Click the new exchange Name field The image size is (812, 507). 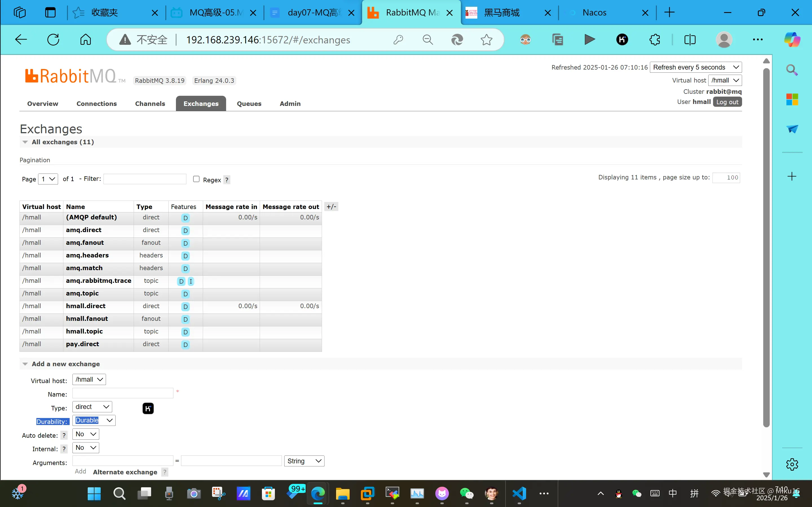pyautogui.click(x=123, y=393)
